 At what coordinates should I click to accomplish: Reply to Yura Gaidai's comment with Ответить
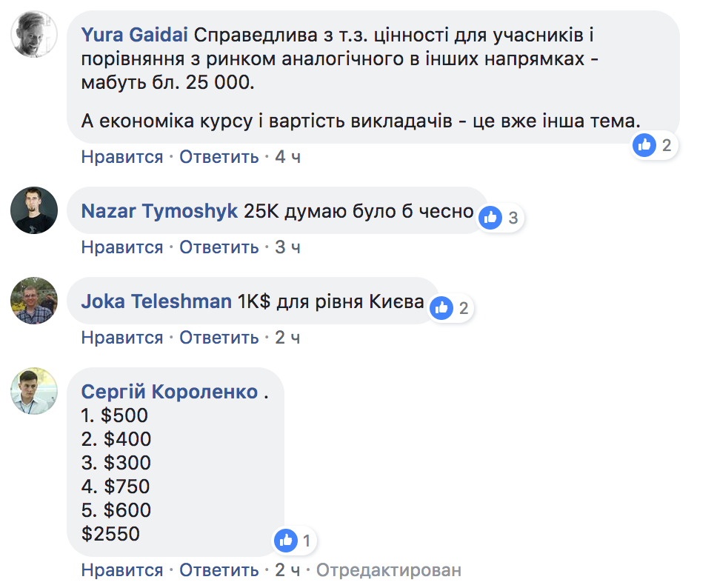pos(219,157)
